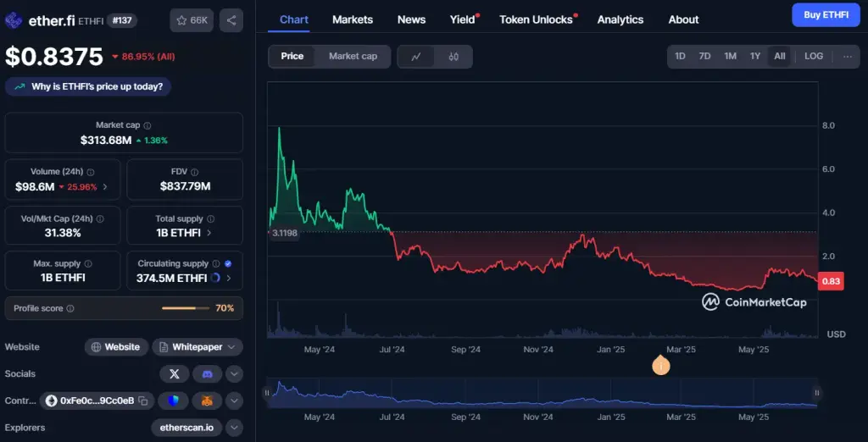Click the blue shield wallet icon
Viewport: 868px width, 442px height.
tap(173, 401)
